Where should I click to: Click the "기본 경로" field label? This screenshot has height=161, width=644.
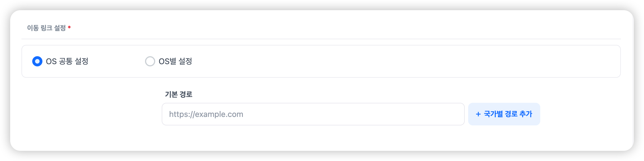tap(179, 94)
